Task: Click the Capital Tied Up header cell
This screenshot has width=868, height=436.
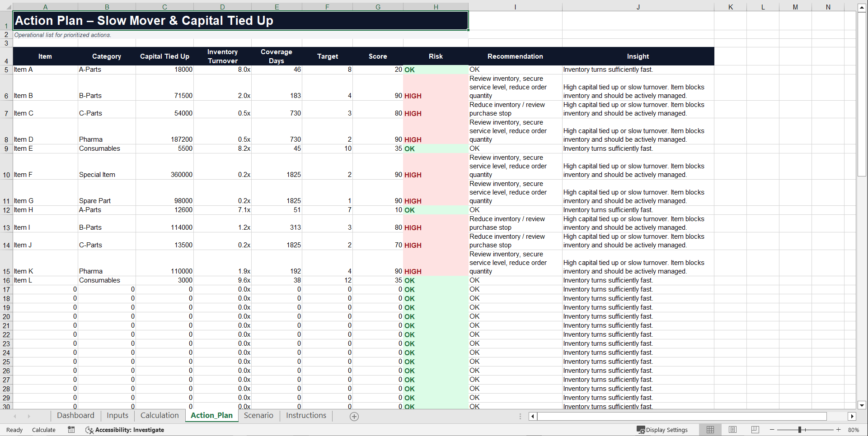Action: [x=164, y=56]
